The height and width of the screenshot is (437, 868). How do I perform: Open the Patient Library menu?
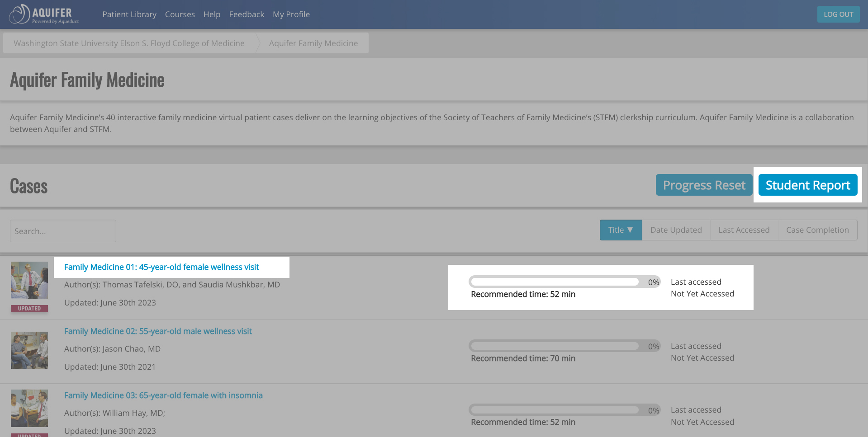pyautogui.click(x=129, y=14)
